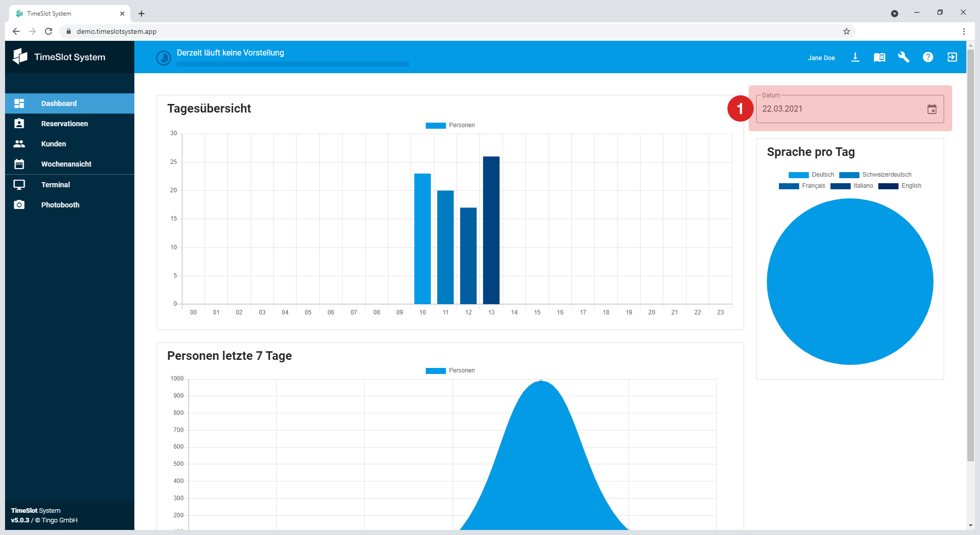Click the help question mark icon
980x535 pixels.
pos(928,57)
